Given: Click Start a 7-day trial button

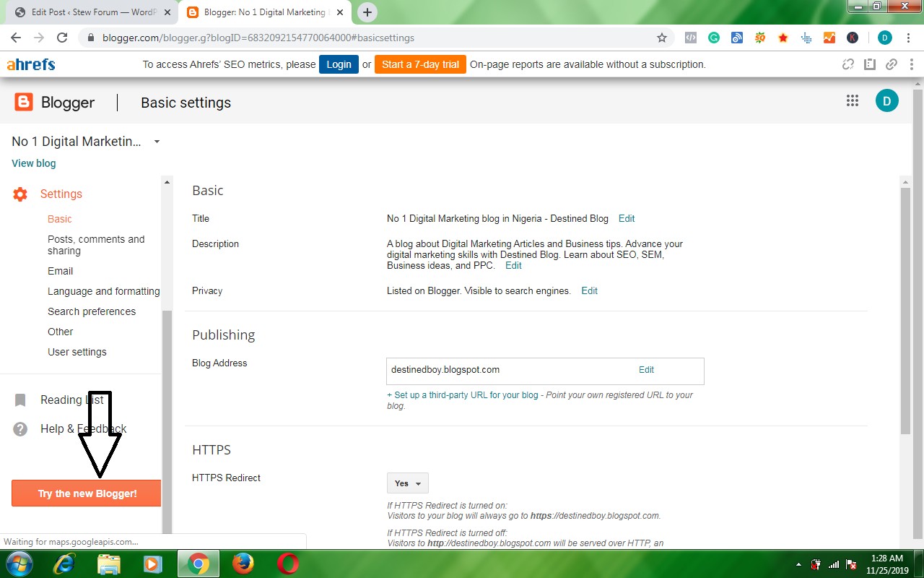Looking at the screenshot, I should tap(420, 64).
